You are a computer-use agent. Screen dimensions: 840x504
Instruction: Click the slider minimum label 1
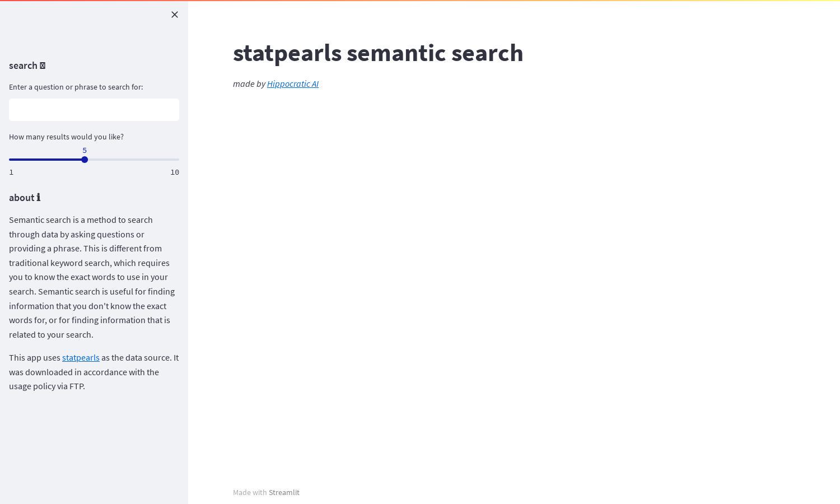[x=11, y=172]
